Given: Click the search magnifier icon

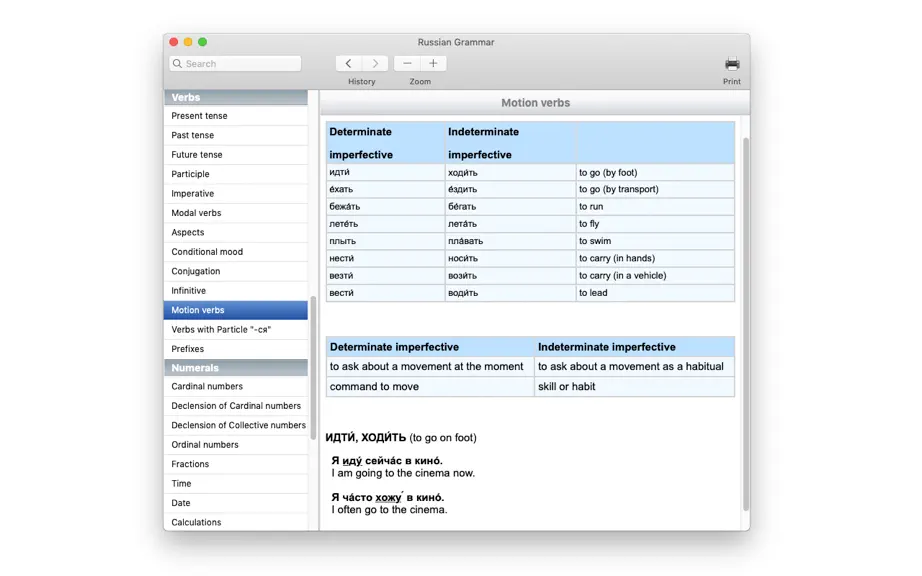Looking at the screenshot, I should 177,63.
